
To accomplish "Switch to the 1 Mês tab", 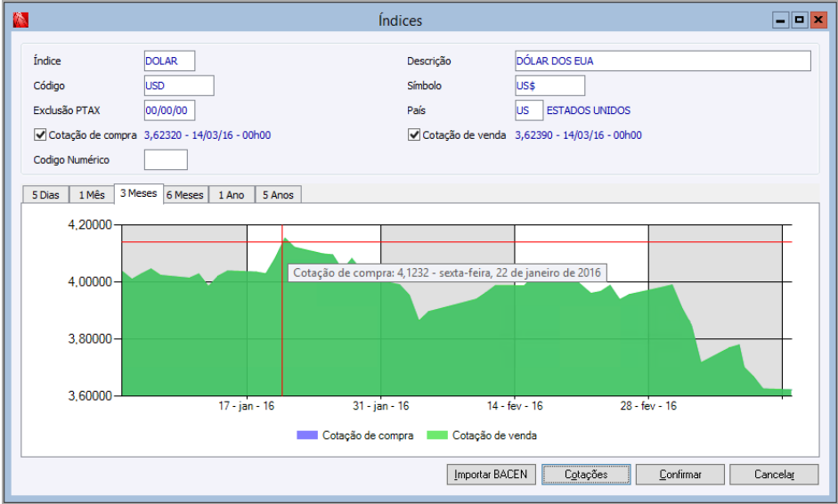I will pos(92,195).
